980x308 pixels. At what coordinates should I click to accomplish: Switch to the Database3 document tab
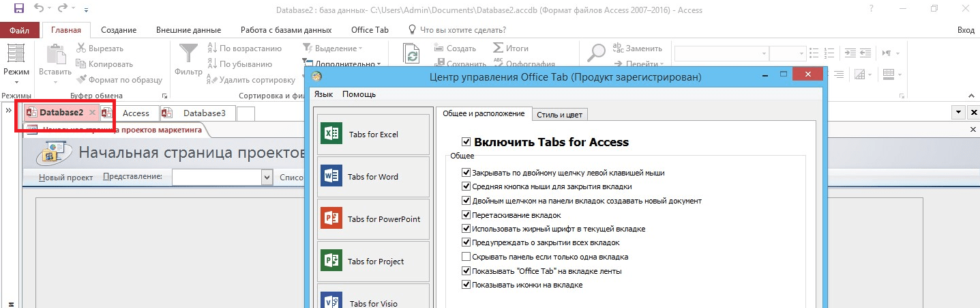pyautogui.click(x=204, y=113)
